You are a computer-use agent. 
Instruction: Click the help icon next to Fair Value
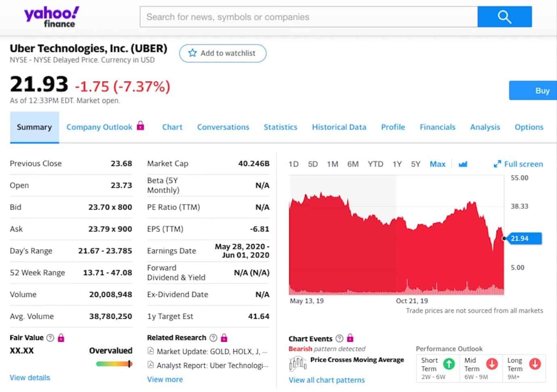coord(50,338)
